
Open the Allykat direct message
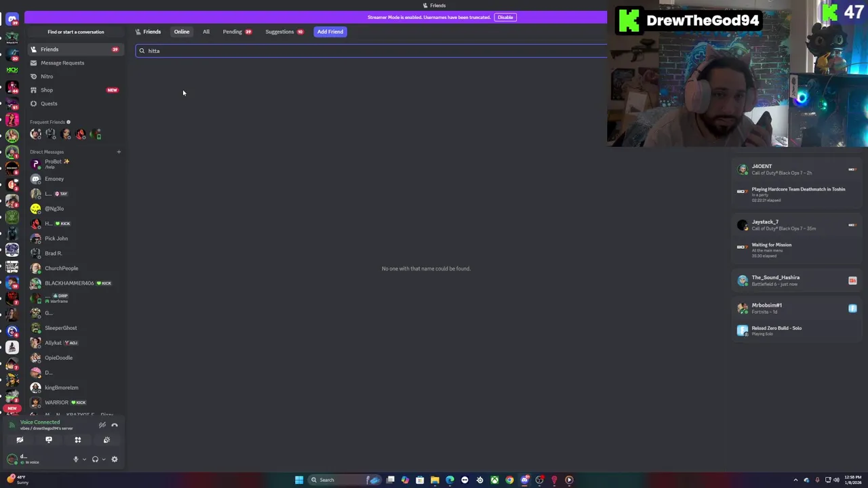[75, 343]
